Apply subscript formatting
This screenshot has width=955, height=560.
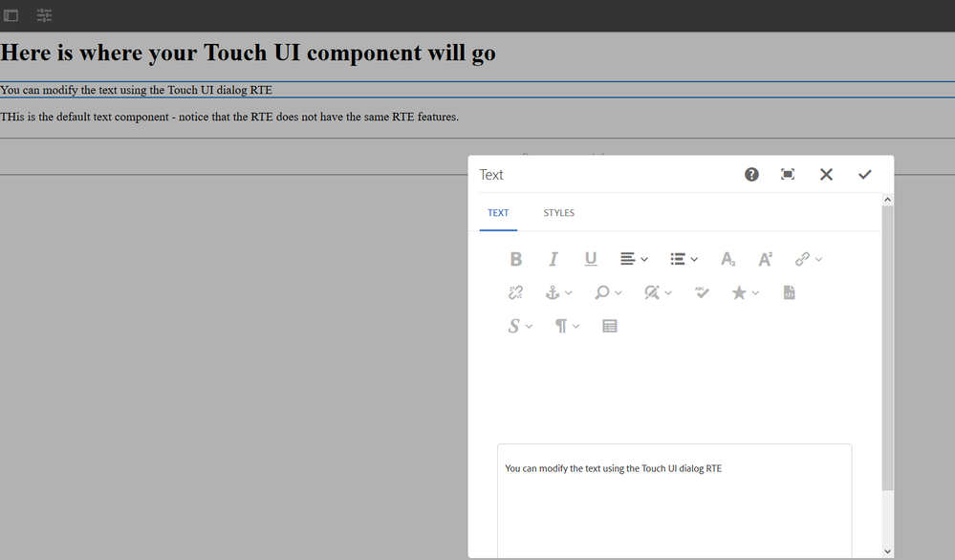click(727, 259)
